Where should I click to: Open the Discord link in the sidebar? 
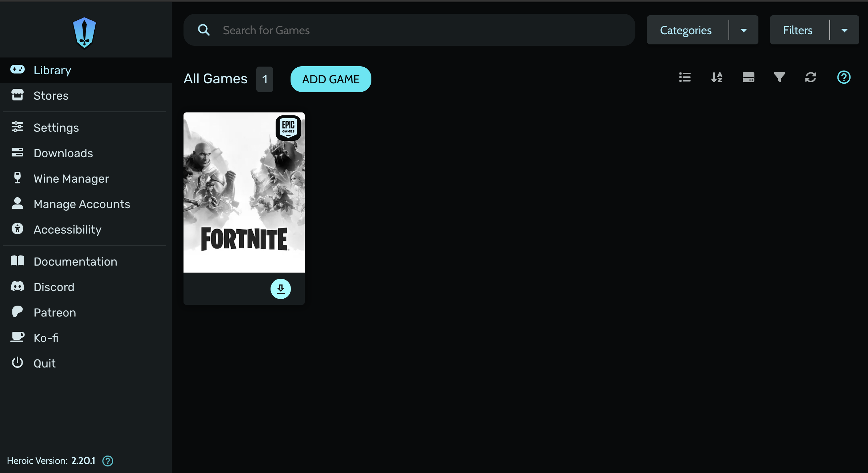pyautogui.click(x=54, y=287)
